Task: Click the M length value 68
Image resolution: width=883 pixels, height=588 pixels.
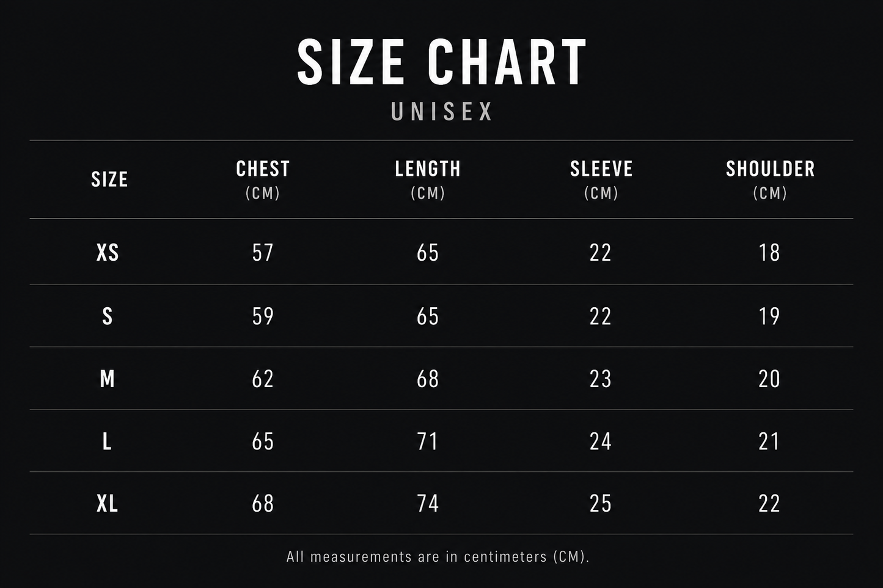Action: (428, 379)
